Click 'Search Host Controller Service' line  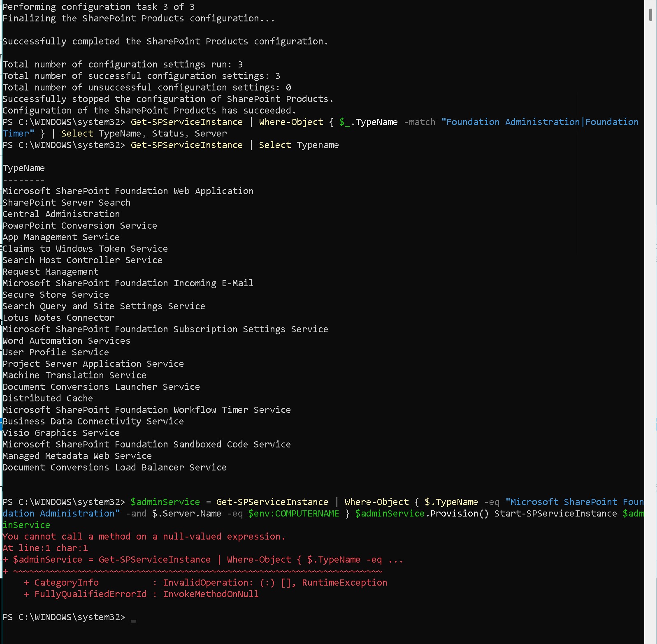(83, 260)
